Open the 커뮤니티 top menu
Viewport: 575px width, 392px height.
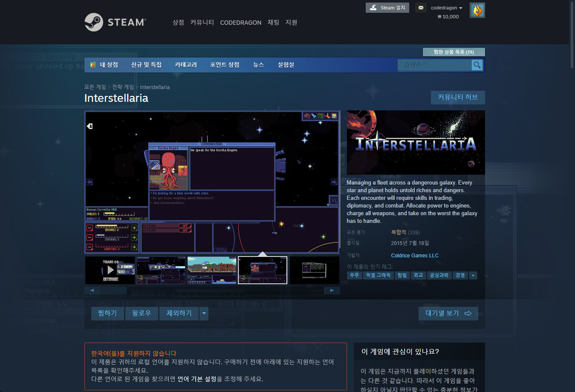(x=202, y=22)
